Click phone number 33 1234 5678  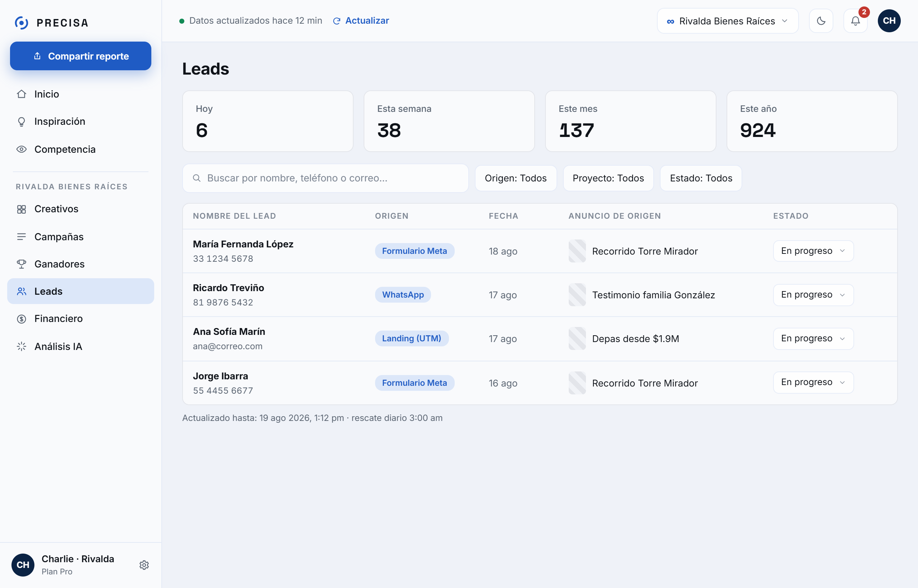(x=223, y=259)
